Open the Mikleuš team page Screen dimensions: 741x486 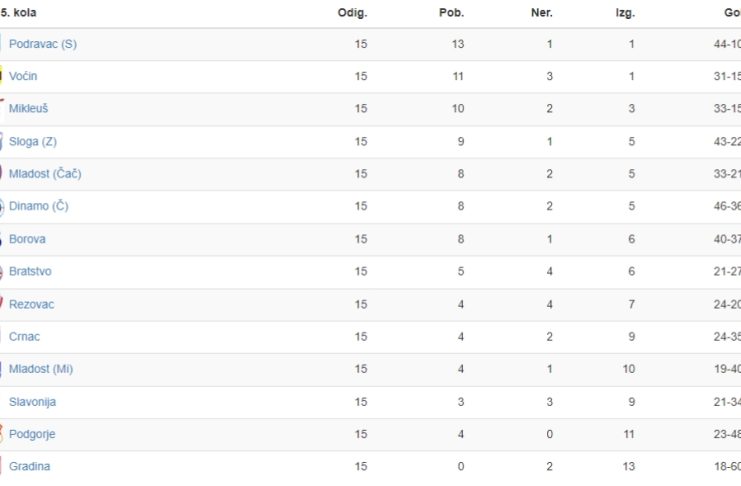tap(28, 108)
